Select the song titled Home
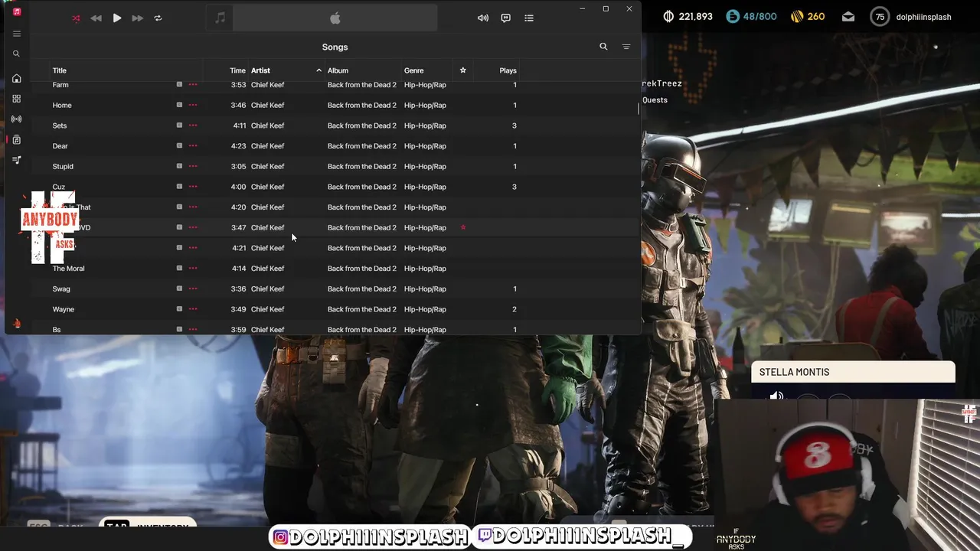 coord(62,105)
